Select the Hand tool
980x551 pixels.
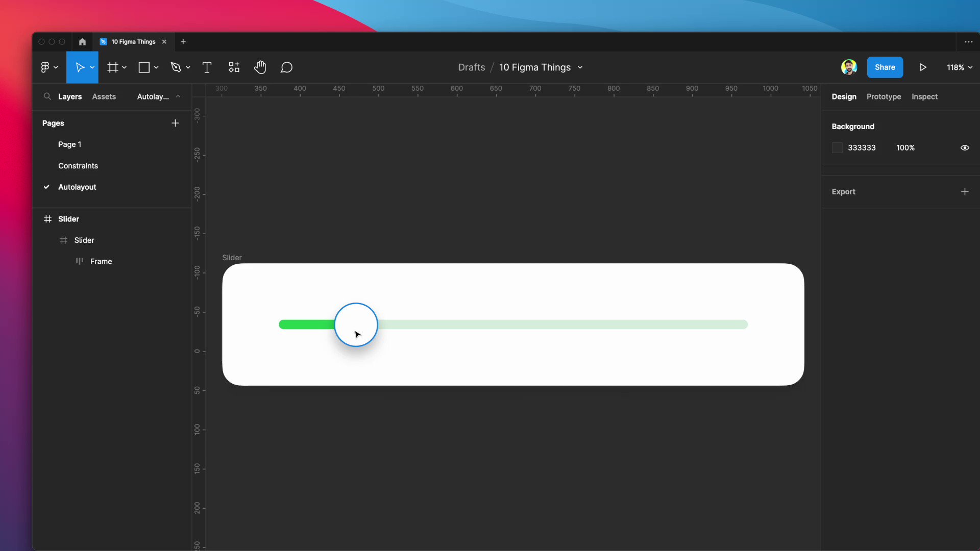pyautogui.click(x=260, y=67)
